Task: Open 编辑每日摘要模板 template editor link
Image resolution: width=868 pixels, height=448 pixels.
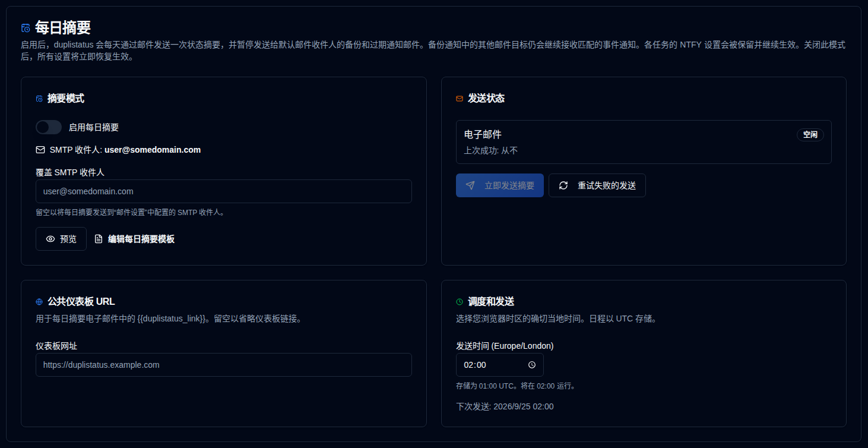Action: click(x=135, y=239)
